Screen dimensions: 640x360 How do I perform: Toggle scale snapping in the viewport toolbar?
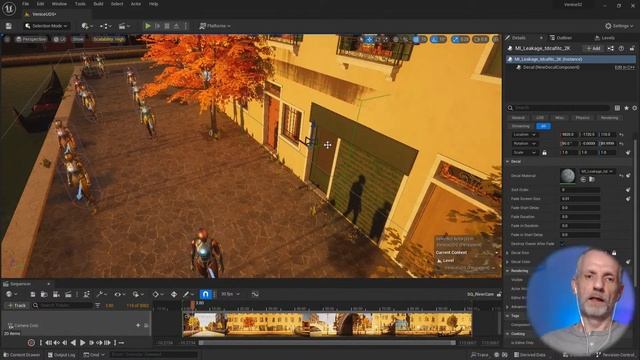[x=456, y=39]
